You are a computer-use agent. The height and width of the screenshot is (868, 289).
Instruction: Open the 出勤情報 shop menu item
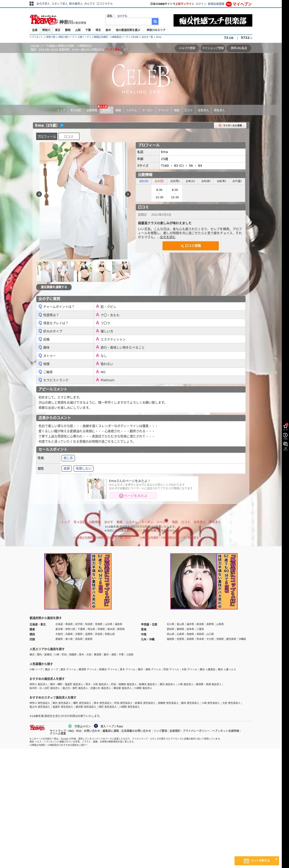tap(92, 110)
